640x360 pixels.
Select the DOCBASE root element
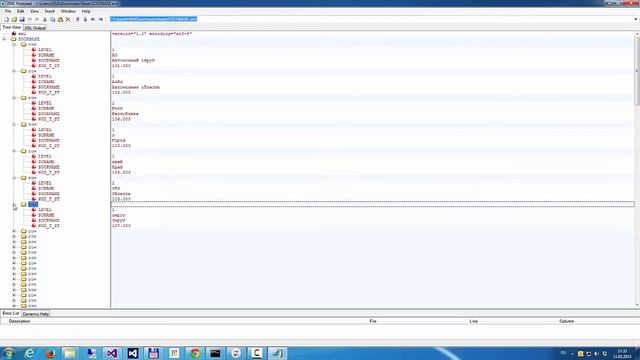29,39
